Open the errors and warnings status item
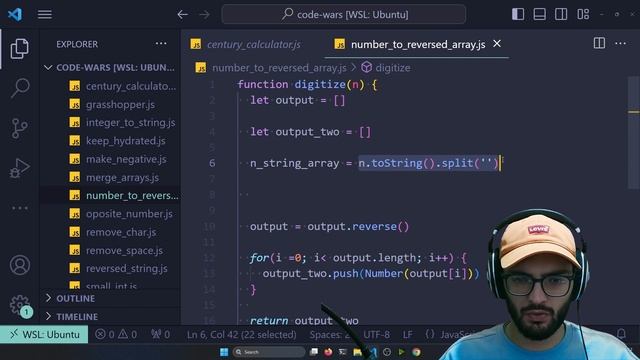 116,334
